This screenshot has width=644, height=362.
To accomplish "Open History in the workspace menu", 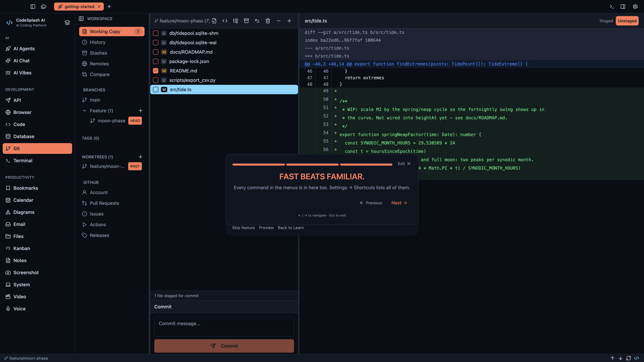I will tap(112, 42).
